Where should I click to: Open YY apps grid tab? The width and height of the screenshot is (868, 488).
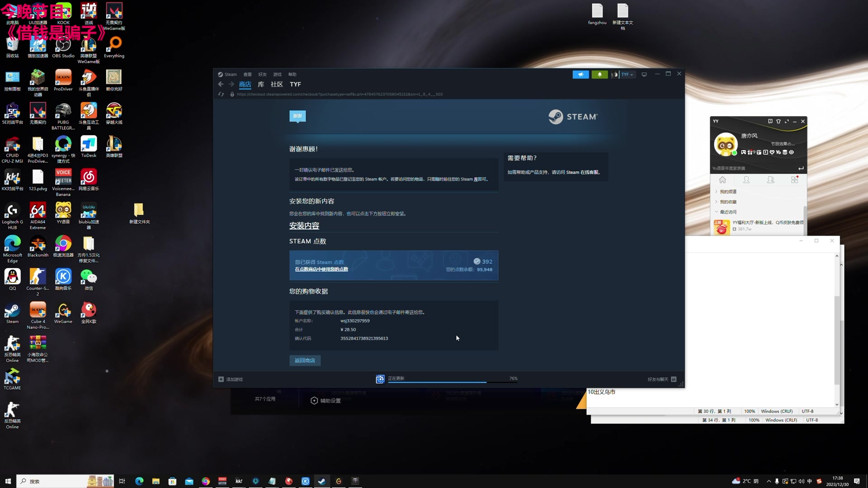794,180
